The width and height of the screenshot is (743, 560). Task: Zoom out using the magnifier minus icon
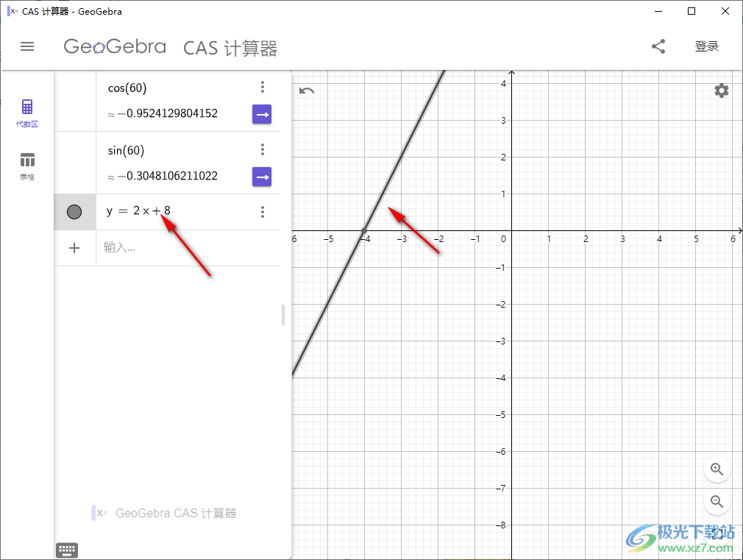click(x=717, y=502)
